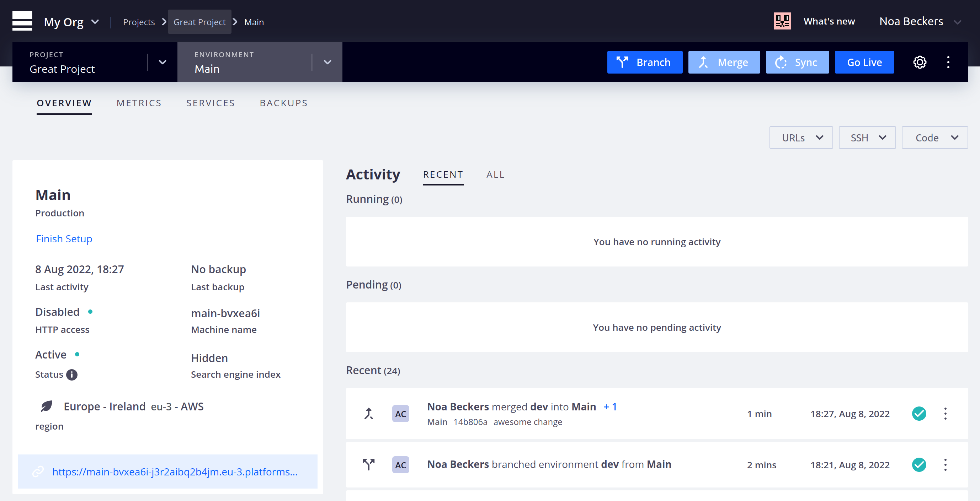Switch to the SERVICES tab
This screenshot has width=980, height=501.
[x=210, y=102]
